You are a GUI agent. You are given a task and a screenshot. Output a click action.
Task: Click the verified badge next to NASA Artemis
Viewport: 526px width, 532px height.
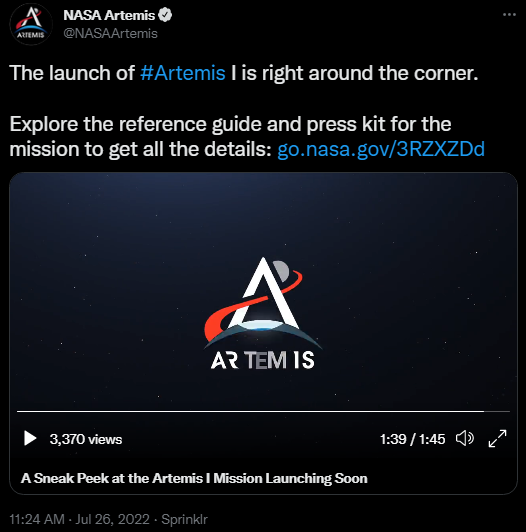pyautogui.click(x=165, y=15)
